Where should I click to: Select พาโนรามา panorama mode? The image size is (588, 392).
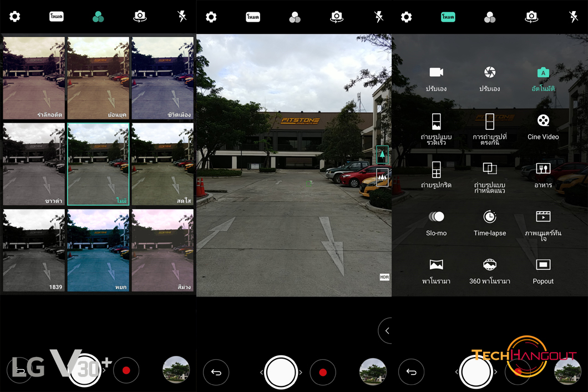(x=436, y=272)
